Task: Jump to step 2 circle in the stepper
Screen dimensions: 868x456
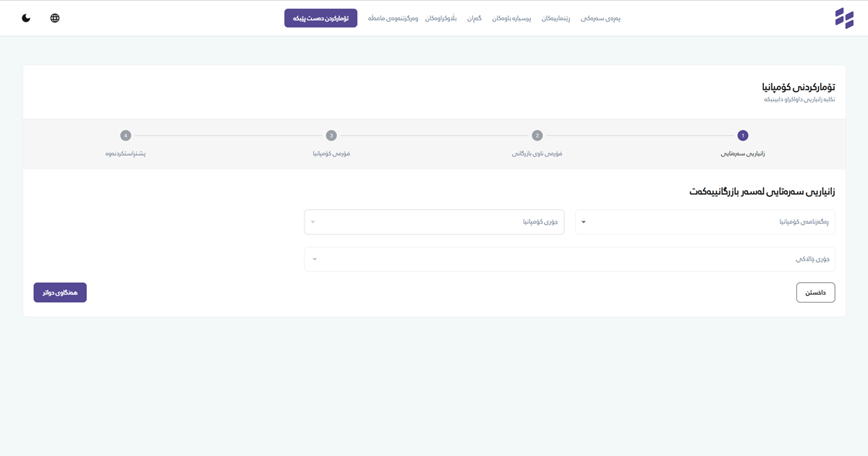Action: 537,135
